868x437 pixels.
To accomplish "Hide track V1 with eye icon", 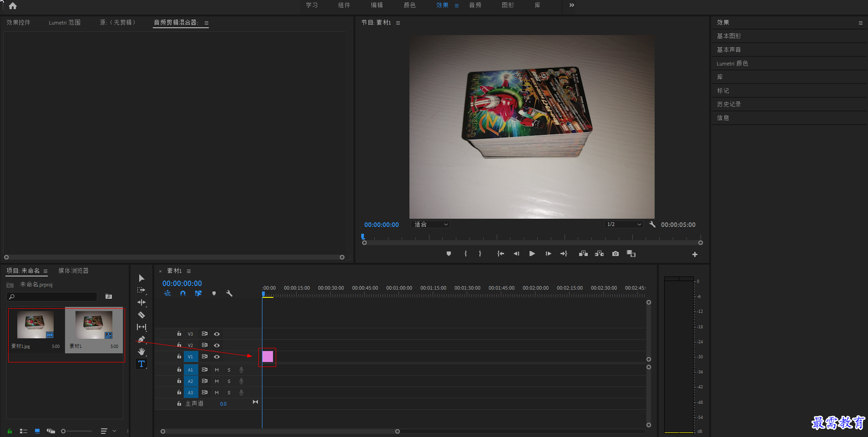I will click(x=217, y=357).
